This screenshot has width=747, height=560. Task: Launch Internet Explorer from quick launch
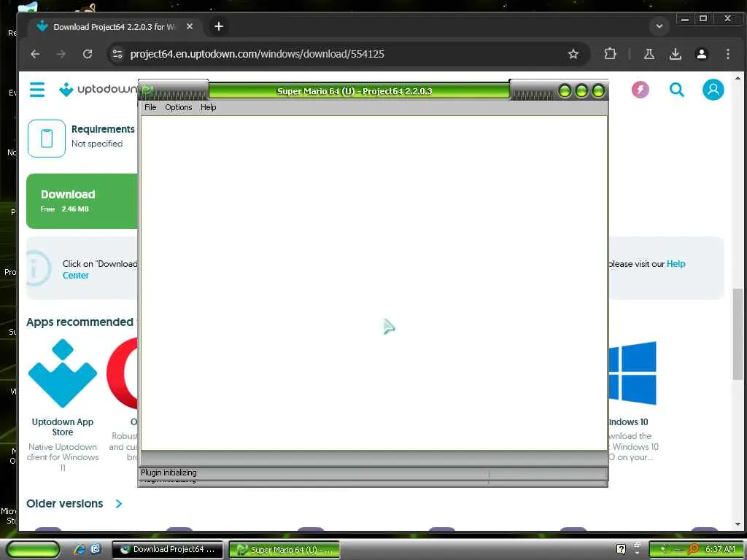pos(80,549)
